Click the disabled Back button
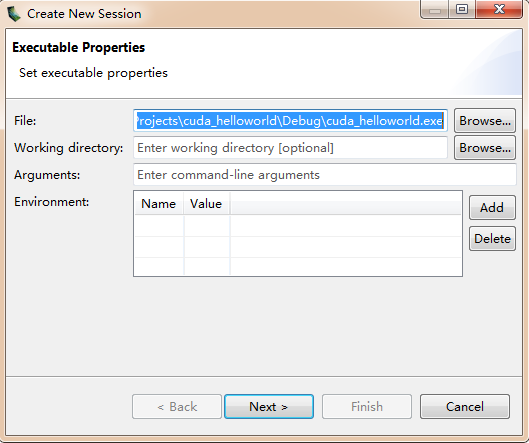Viewport: 529px width, 443px height. point(177,406)
